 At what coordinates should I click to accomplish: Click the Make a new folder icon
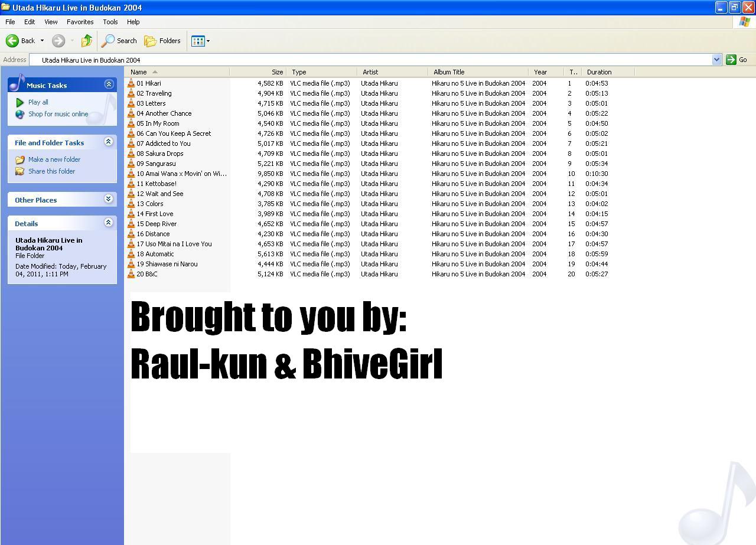point(20,159)
